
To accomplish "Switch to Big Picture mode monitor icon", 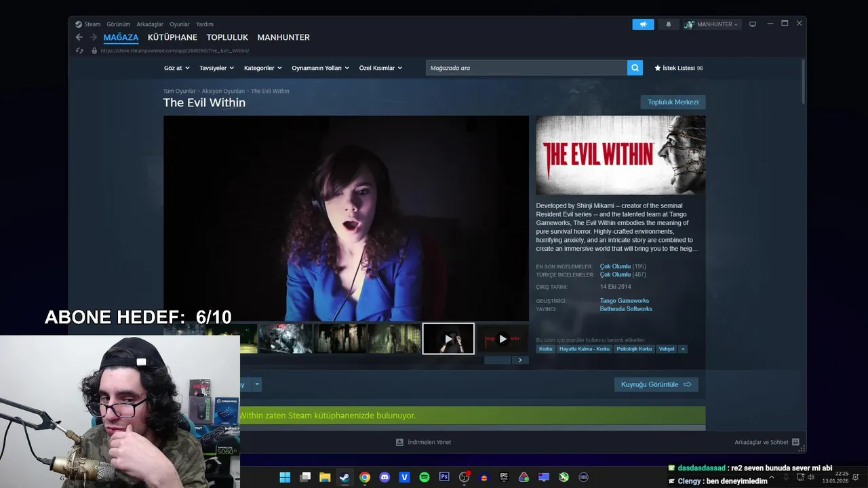I will point(752,24).
